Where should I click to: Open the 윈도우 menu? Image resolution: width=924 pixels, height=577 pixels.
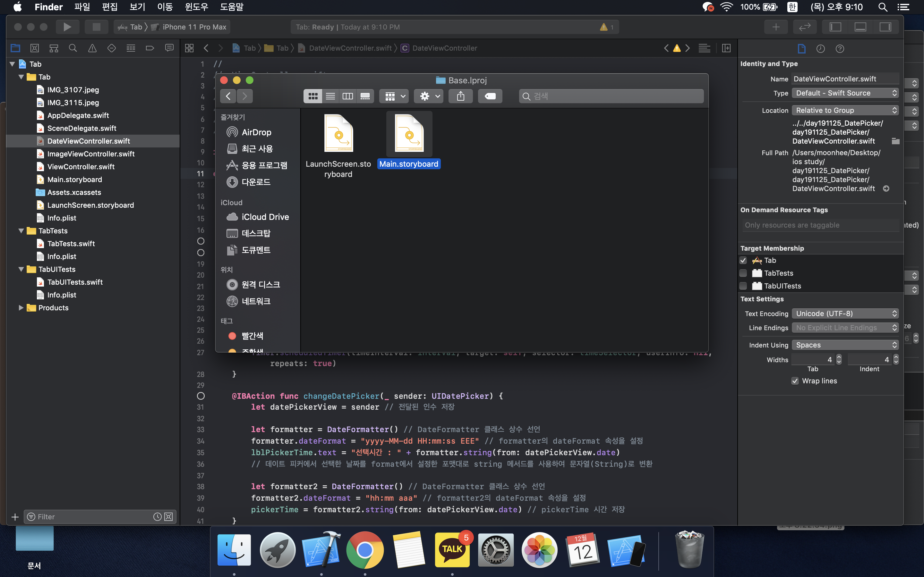[x=196, y=7]
